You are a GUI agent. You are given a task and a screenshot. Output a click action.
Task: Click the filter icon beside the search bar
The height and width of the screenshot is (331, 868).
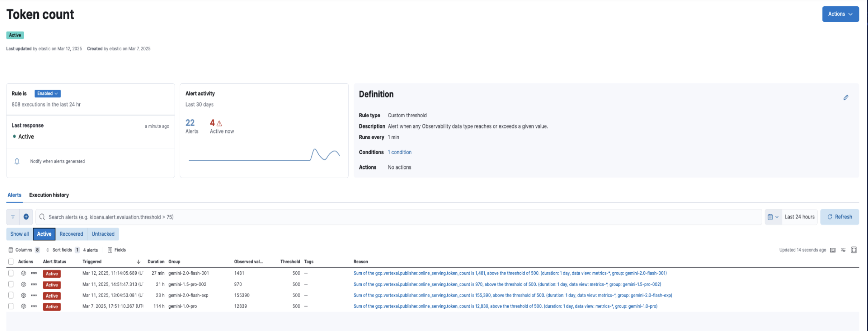click(13, 217)
